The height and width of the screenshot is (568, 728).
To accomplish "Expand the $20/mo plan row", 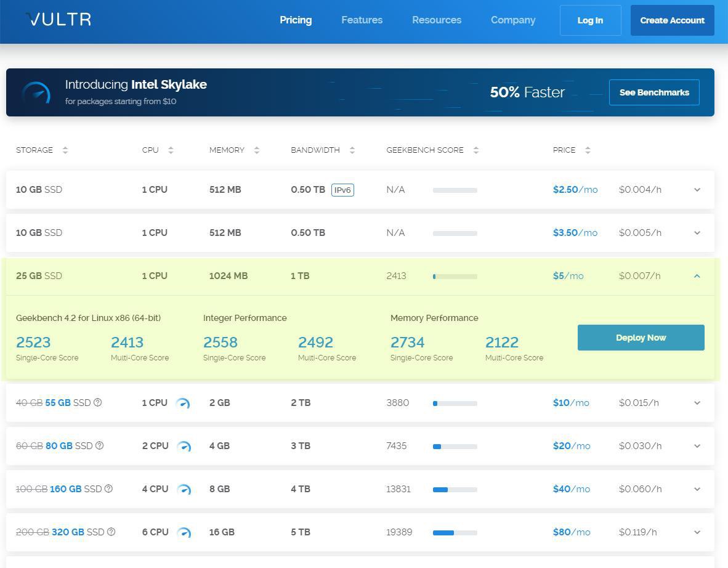I will pyautogui.click(x=697, y=446).
